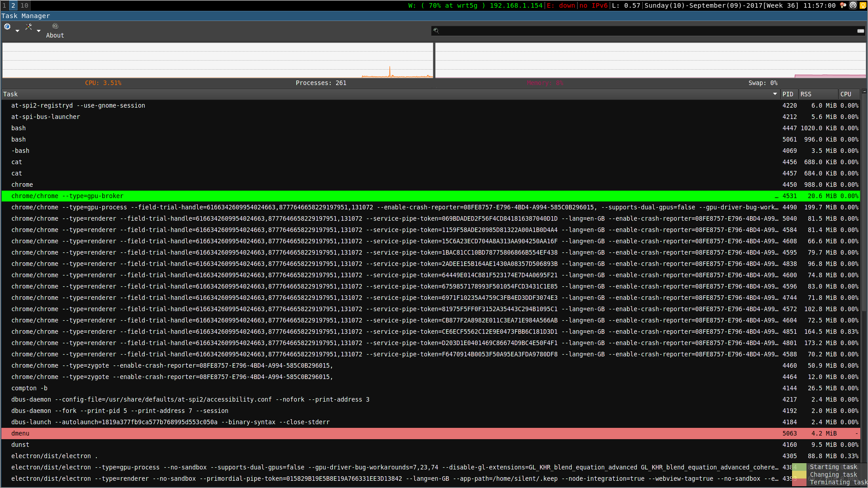Toggle sort arrow on the Task column
The width and height of the screenshot is (868, 488).
pyautogui.click(x=775, y=94)
